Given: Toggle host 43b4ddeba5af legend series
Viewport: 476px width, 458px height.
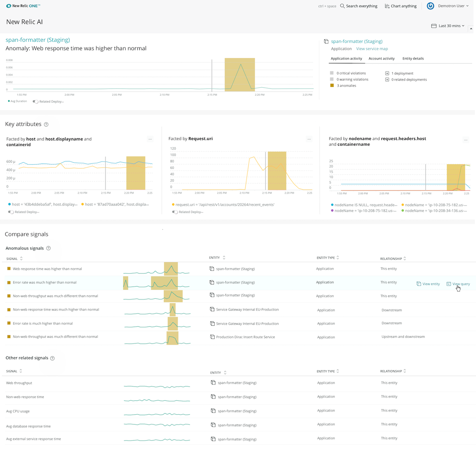Looking at the screenshot, I should (43, 204).
